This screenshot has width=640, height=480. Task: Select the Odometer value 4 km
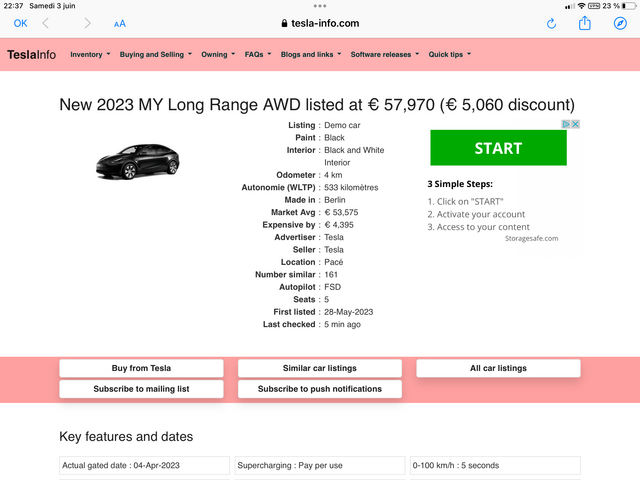333,175
